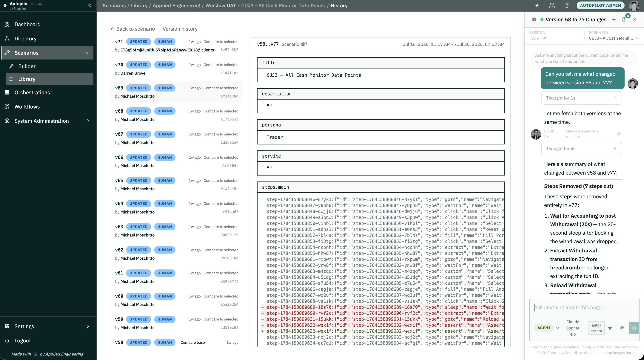Copy assistant message via copy icon
The image size is (644, 360).
point(619,134)
